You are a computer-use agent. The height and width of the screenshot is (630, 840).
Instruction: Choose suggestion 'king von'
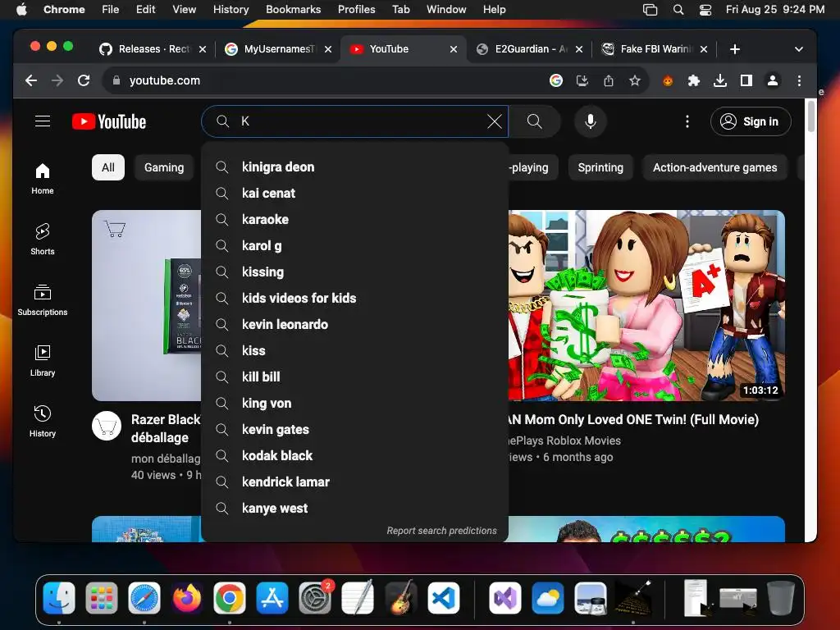(354, 404)
